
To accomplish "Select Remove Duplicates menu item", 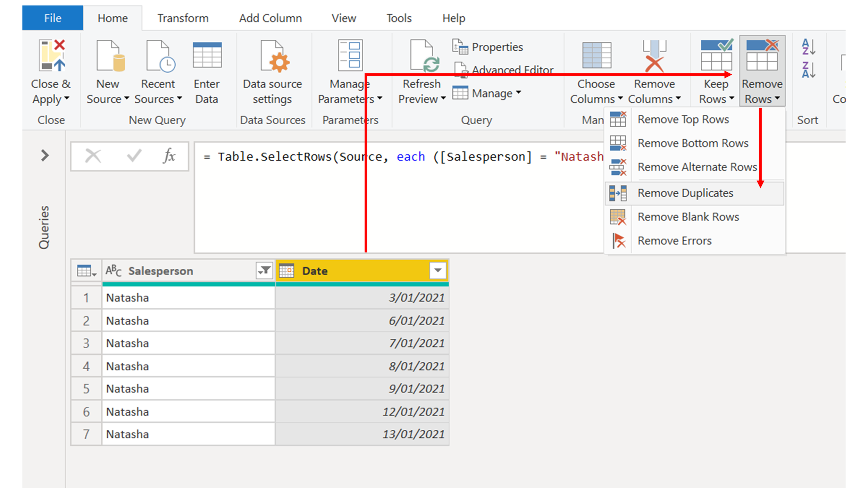I will tap(685, 193).
